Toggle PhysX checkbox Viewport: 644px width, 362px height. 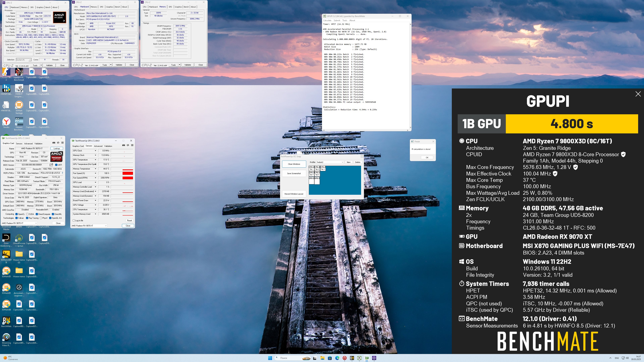point(41,218)
